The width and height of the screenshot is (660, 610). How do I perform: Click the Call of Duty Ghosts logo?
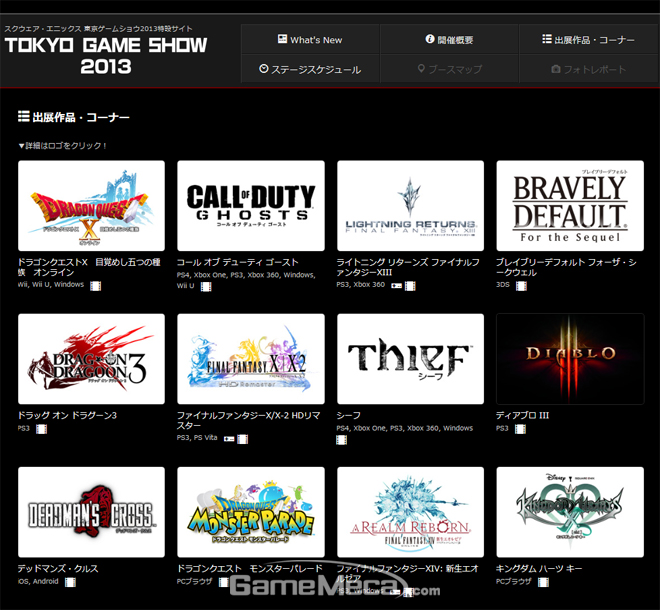(x=251, y=205)
